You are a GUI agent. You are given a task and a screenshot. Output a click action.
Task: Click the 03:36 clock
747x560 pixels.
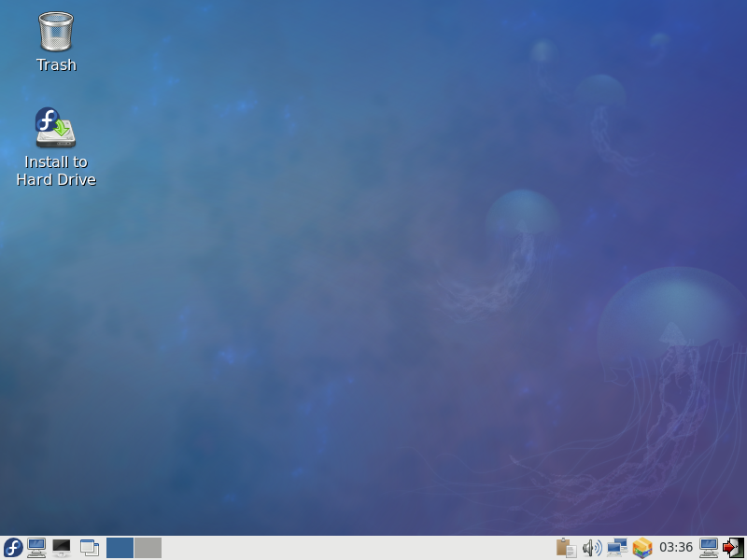676,548
